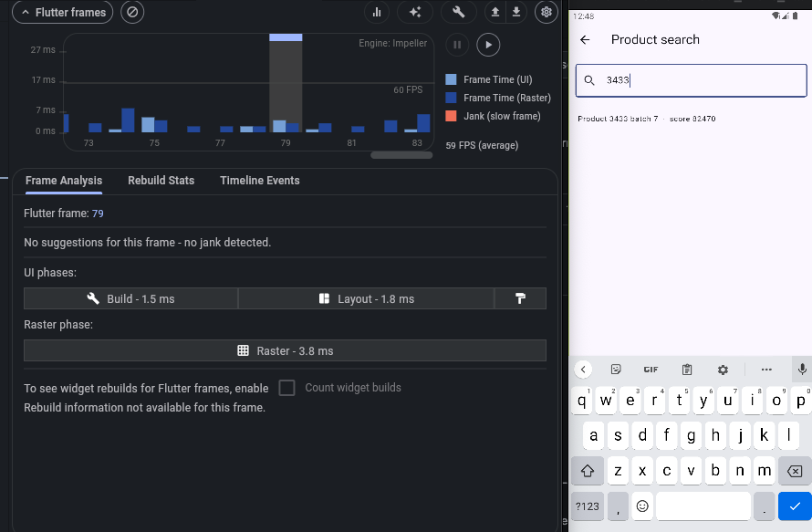Tap the comma key on keyboard
The width and height of the screenshot is (812, 532).
[x=618, y=506]
